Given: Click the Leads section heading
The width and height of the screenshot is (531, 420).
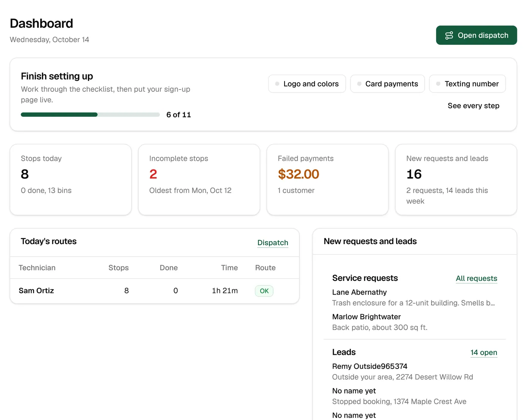Looking at the screenshot, I should click(344, 352).
